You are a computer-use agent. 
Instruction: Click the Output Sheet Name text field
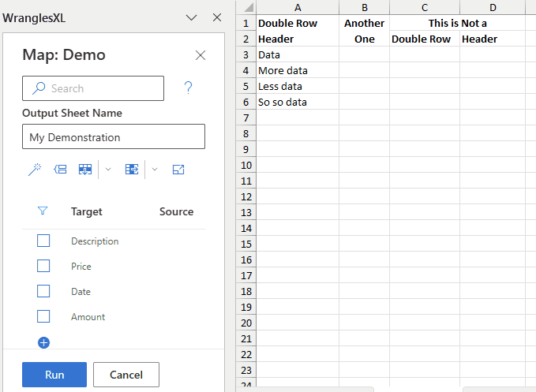114,136
